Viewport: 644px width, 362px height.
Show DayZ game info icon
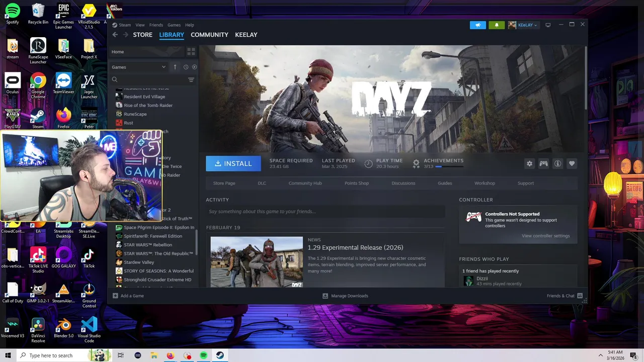click(557, 163)
